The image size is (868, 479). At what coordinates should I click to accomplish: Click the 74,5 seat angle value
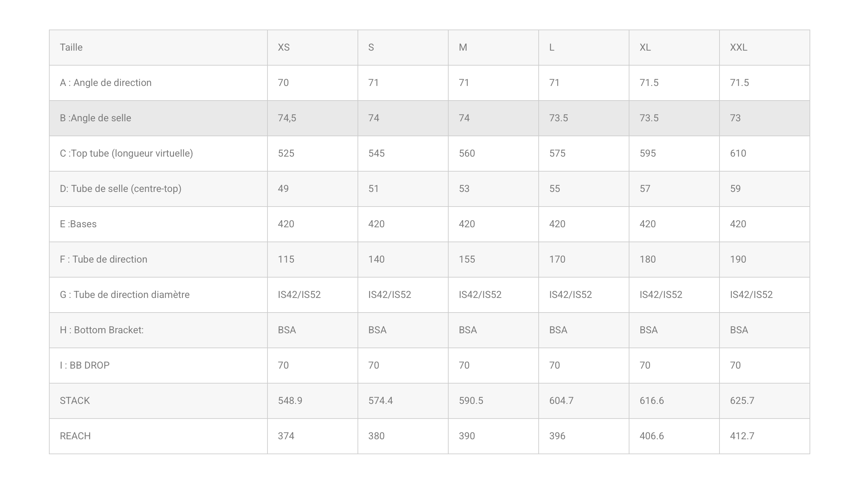point(287,118)
